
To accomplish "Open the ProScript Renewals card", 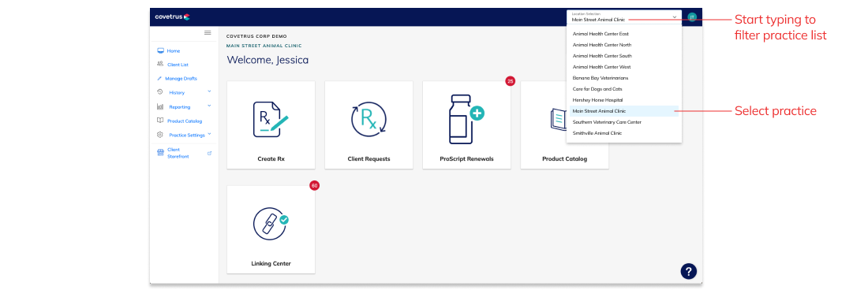I will pyautogui.click(x=466, y=124).
